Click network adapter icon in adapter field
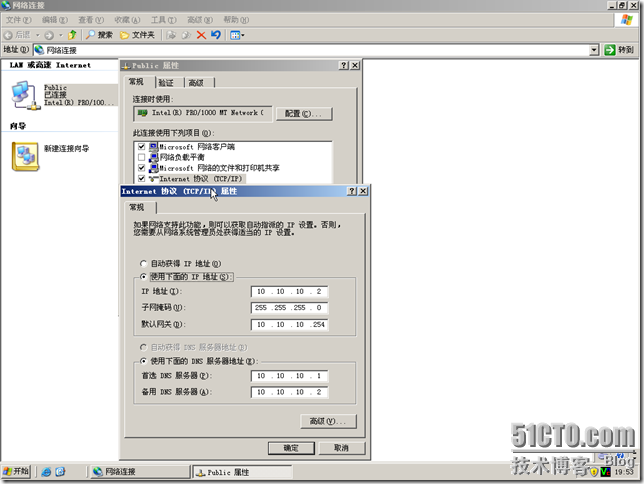 coord(143,113)
